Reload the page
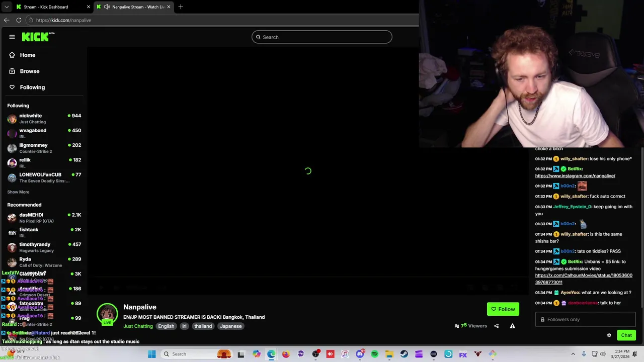The image size is (644, 362). point(19,20)
